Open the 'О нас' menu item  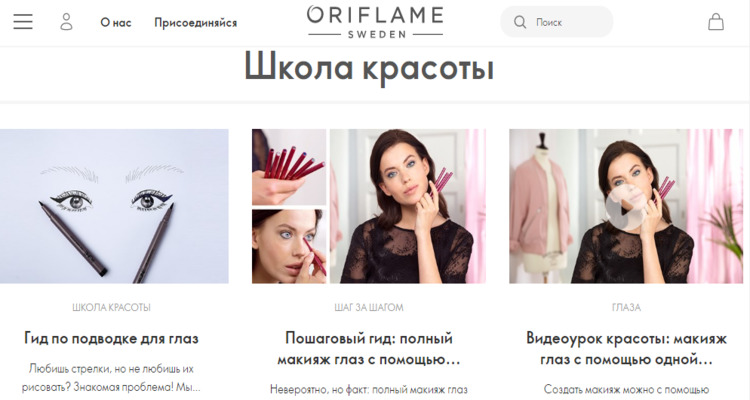coord(116,22)
